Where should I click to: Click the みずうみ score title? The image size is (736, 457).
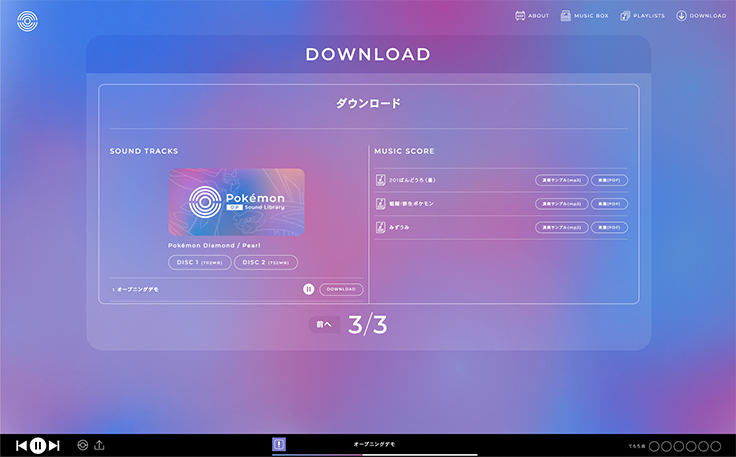399,227
